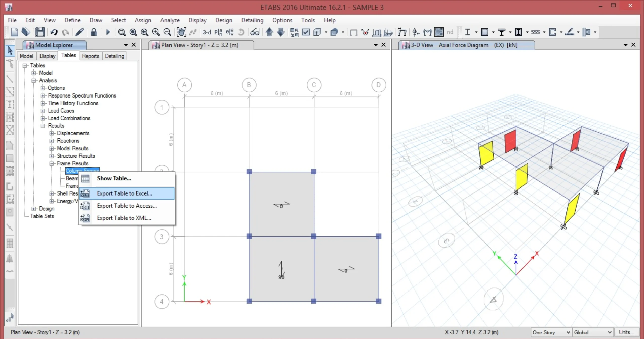Click the Move Up in List arrow icon
644x339 pixels.
tap(269, 32)
